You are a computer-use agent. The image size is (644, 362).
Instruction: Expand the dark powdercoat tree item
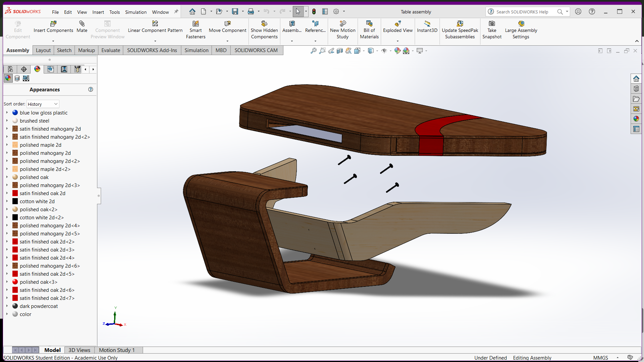click(7, 306)
